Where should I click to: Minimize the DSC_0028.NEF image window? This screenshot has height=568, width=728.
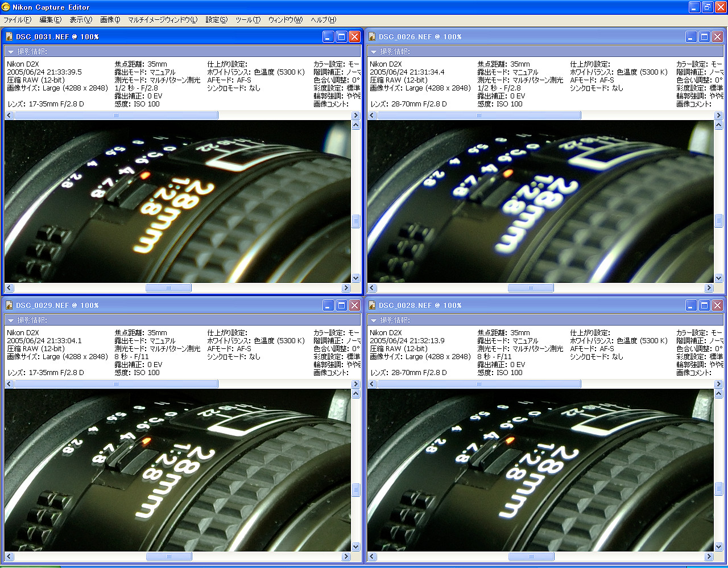(691, 305)
